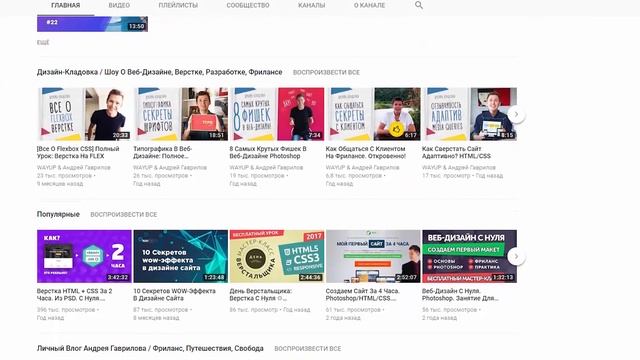640x360 pixels.
Task: Open channel name under Flexbox video
Action: (73, 167)
